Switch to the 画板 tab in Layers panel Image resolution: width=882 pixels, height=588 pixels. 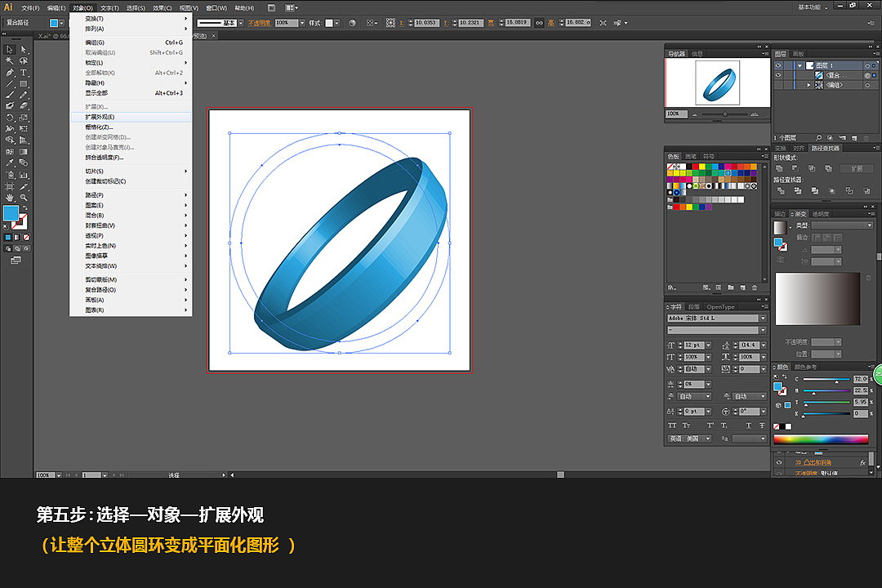[798, 54]
